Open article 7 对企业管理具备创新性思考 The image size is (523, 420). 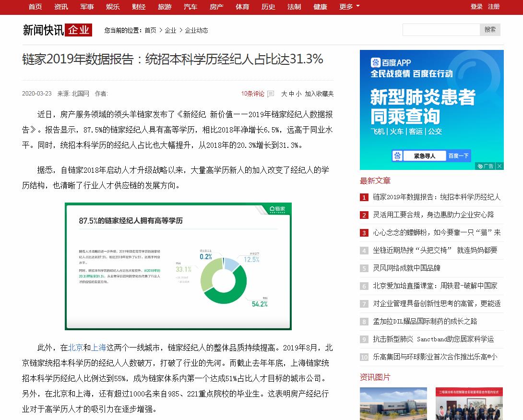437,303
